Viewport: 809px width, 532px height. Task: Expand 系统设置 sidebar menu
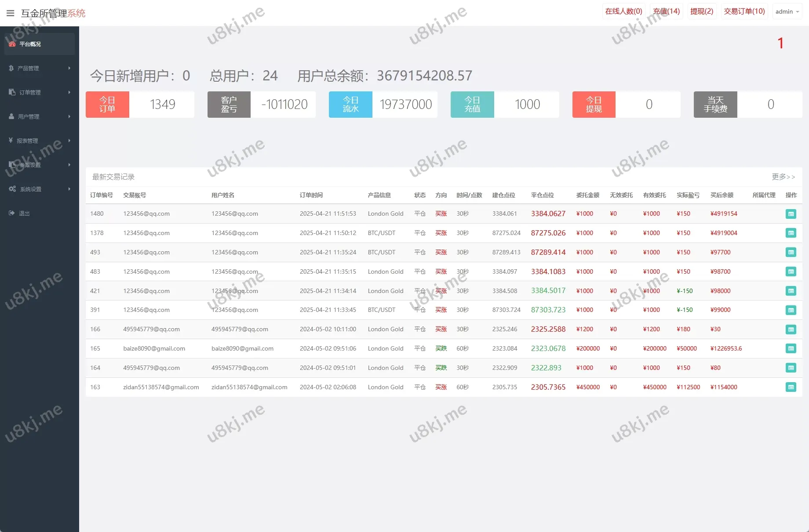click(x=39, y=189)
